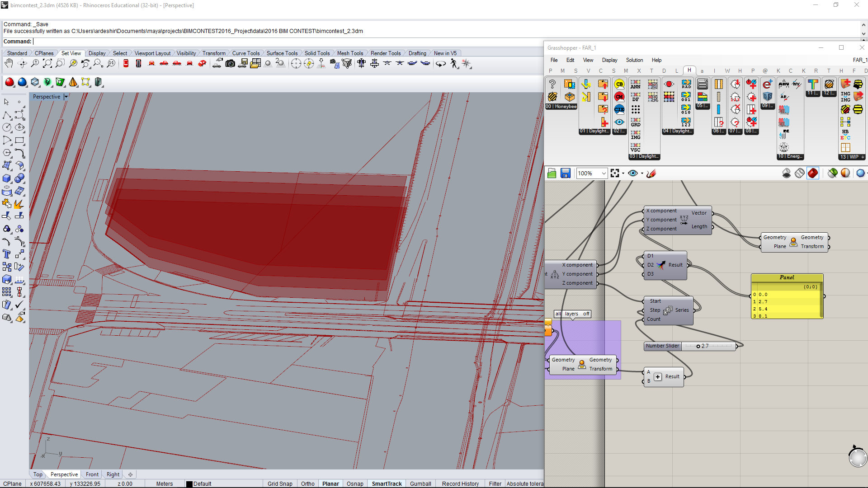Click the shaded red sphere display icon
Screen dimensions: 868x488
tap(9, 82)
